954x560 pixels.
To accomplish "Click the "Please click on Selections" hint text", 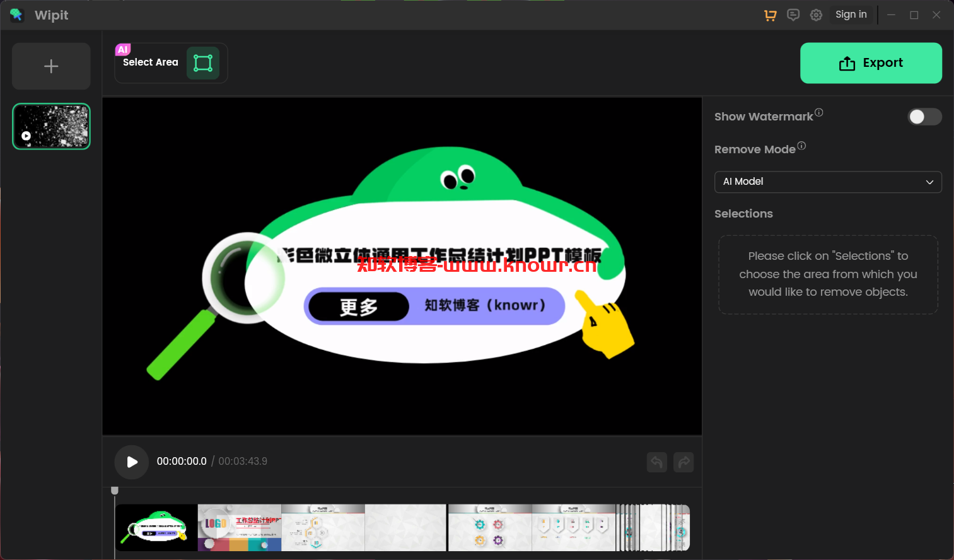I will 828,274.
